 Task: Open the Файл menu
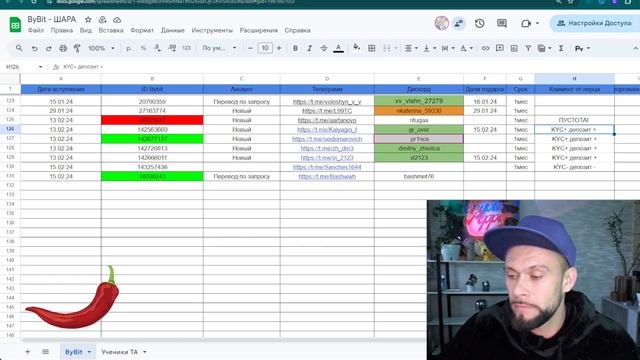(x=36, y=30)
